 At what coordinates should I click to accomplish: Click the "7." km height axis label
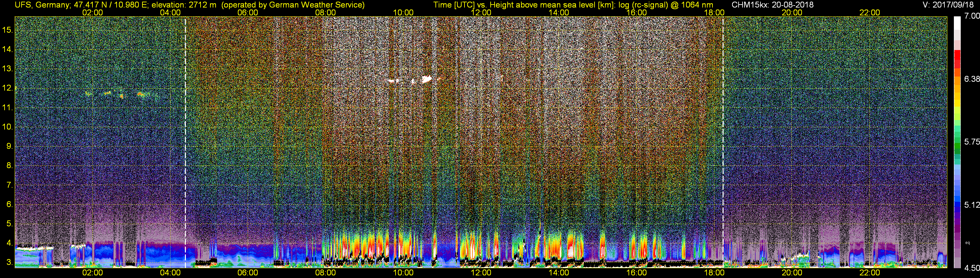pyautogui.click(x=9, y=185)
